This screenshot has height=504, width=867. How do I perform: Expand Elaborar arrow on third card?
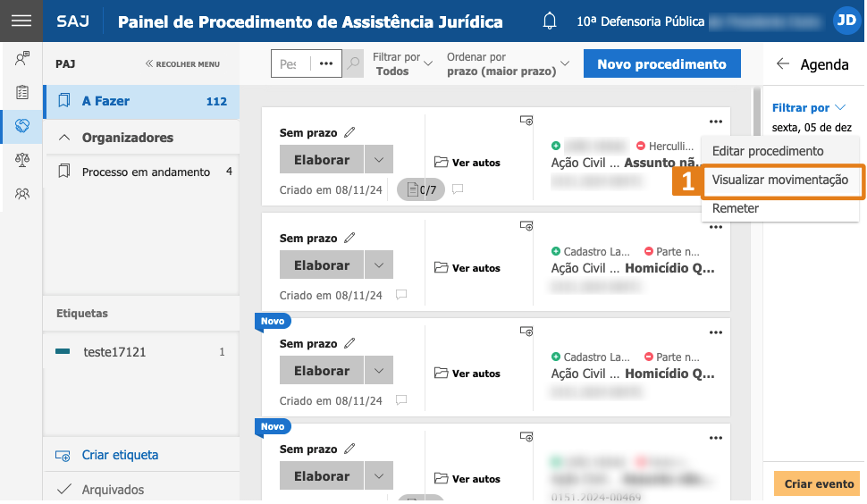tap(379, 371)
